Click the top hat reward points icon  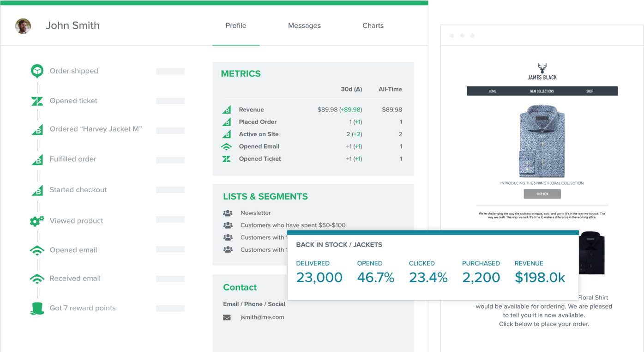pyautogui.click(x=37, y=308)
